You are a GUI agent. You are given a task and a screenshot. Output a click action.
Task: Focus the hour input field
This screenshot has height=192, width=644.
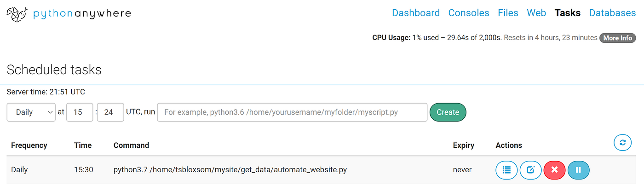80,112
